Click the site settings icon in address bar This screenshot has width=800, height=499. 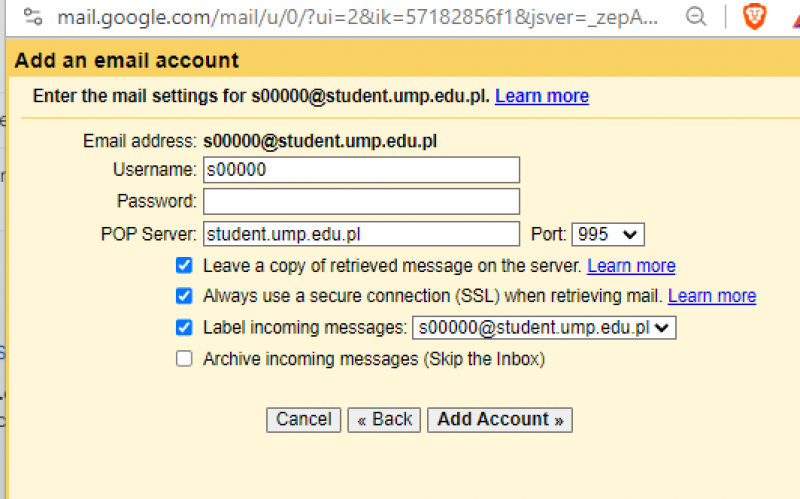33,16
